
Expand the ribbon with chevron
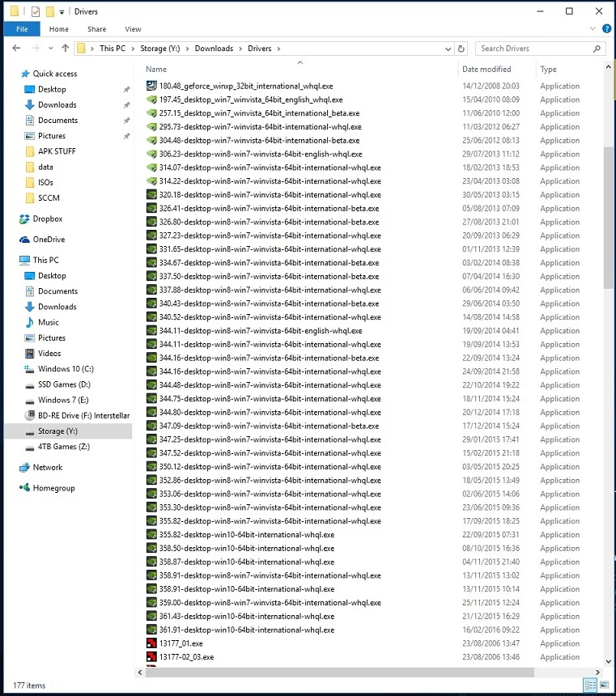(593, 29)
